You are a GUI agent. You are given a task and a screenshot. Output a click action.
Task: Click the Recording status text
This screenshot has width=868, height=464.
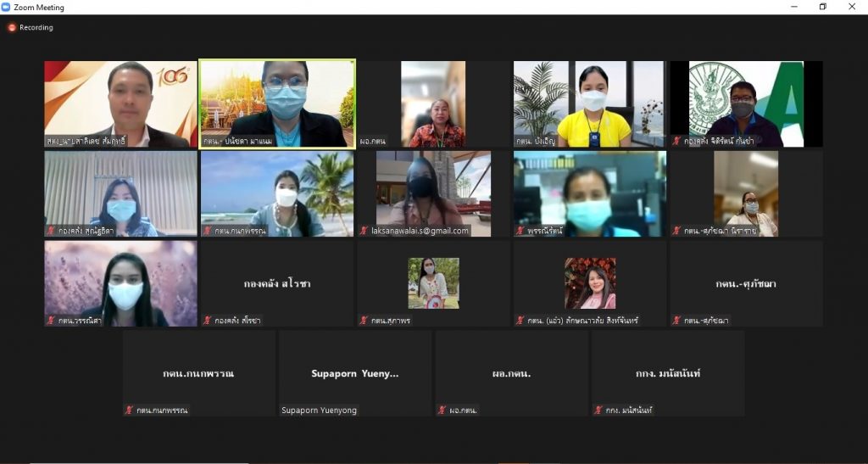point(36,27)
